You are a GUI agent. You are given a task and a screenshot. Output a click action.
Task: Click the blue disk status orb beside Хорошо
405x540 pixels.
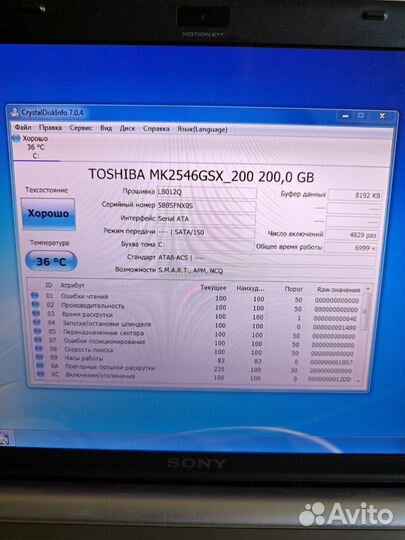[16, 138]
